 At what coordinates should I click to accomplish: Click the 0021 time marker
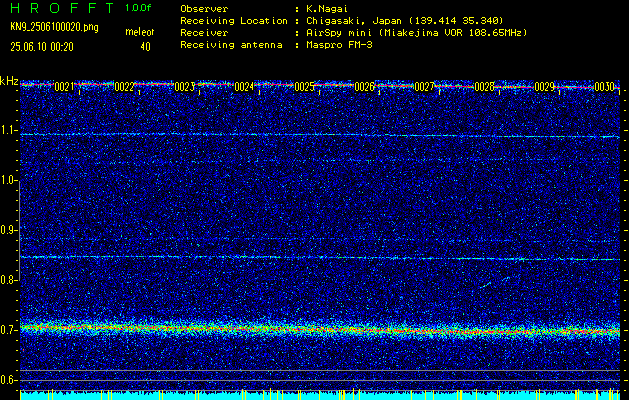point(64,87)
